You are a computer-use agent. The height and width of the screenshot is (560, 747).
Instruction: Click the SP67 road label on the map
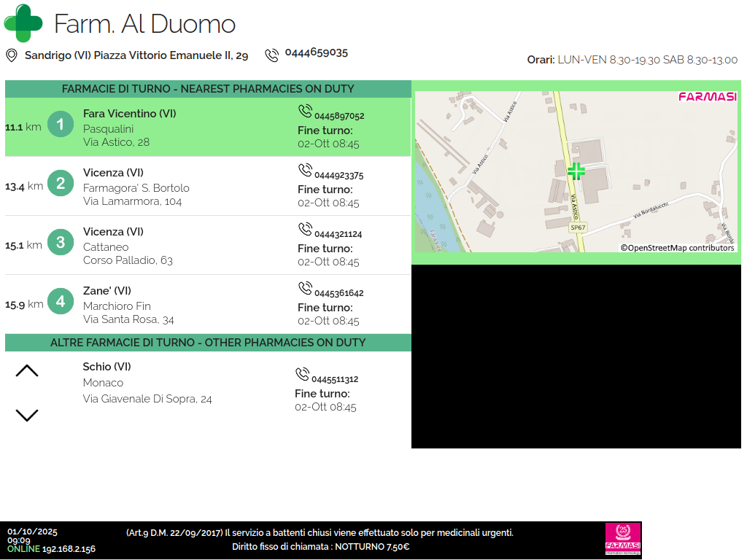click(578, 227)
